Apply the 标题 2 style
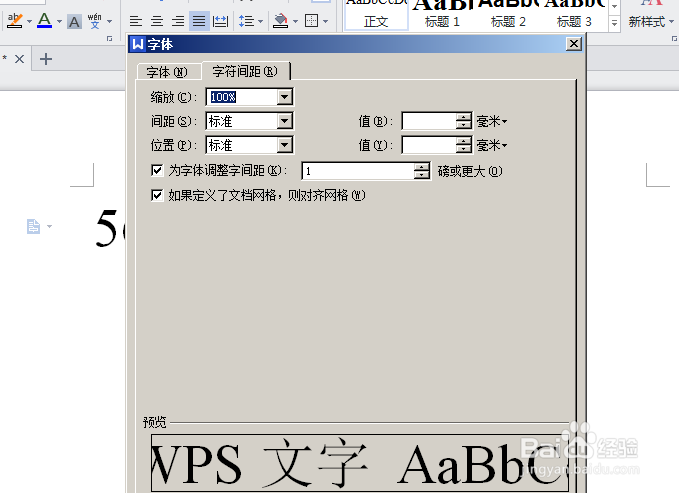 508,15
